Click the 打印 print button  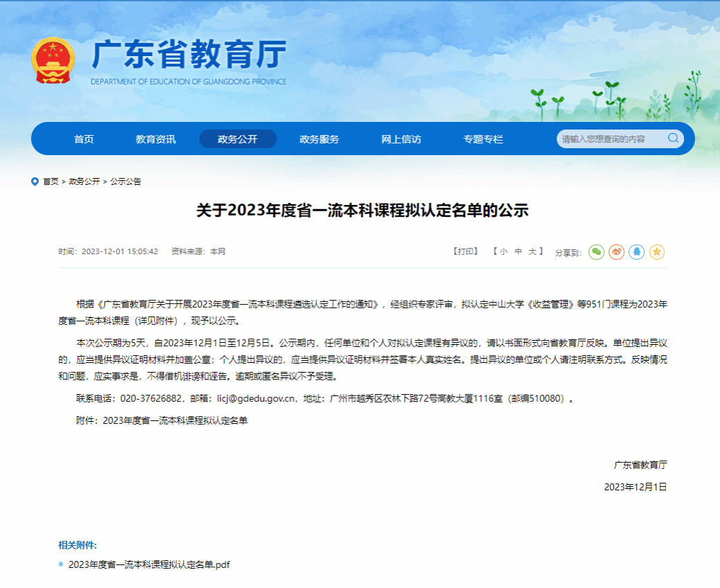(465, 251)
